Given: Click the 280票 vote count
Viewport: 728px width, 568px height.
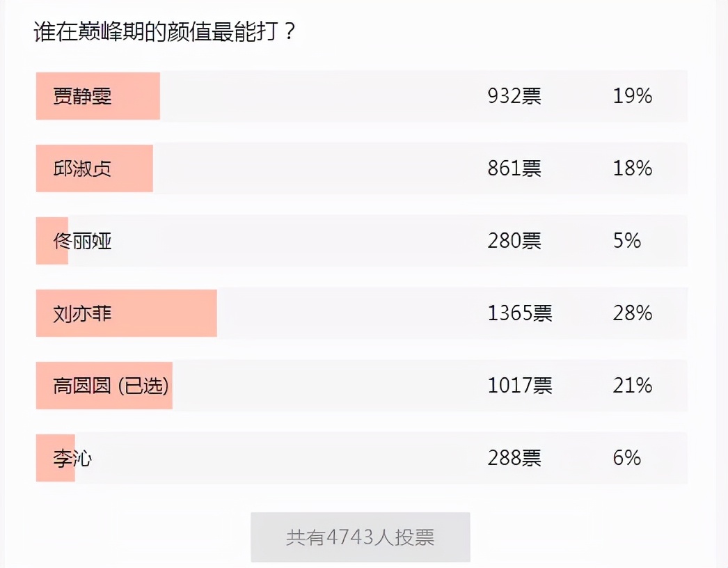Looking at the screenshot, I should click(514, 241).
